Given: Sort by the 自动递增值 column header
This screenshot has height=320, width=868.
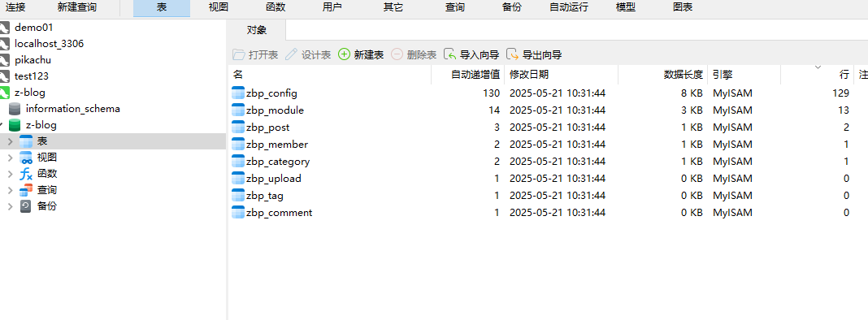Looking at the screenshot, I should pos(468,75).
